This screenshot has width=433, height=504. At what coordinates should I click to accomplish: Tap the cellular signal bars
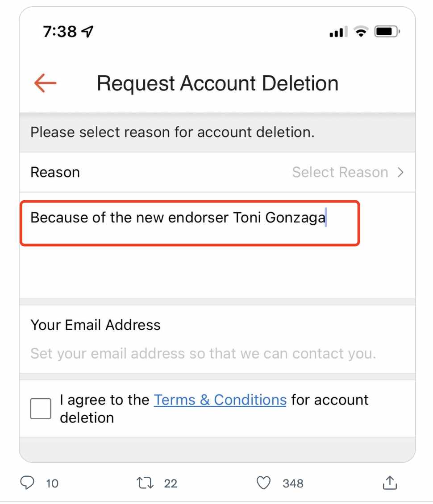338,32
